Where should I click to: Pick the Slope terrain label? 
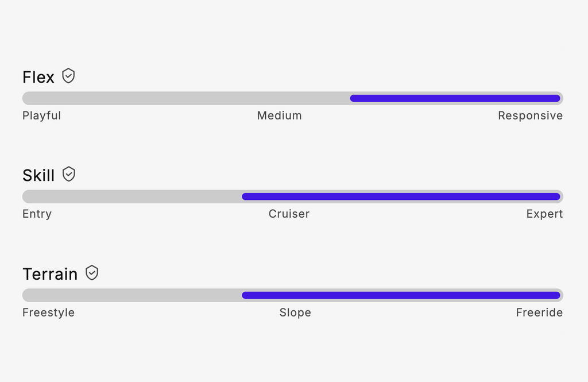(295, 312)
